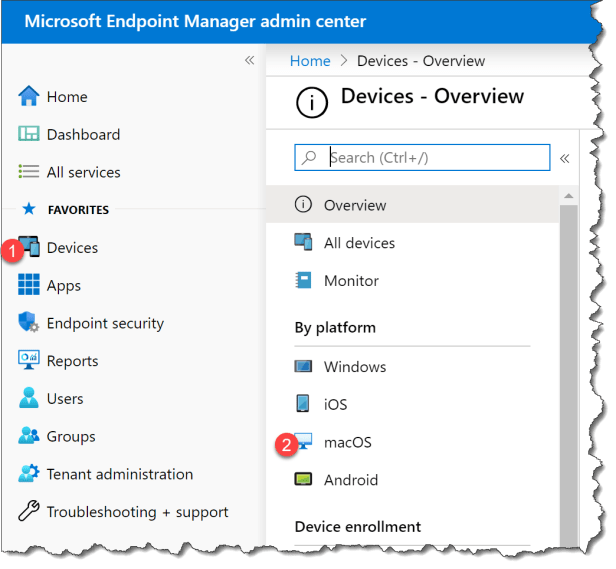The width and height of the screenshot is (616, 569).
Task: Select Devices in Favorites
Action: point(72,248)
